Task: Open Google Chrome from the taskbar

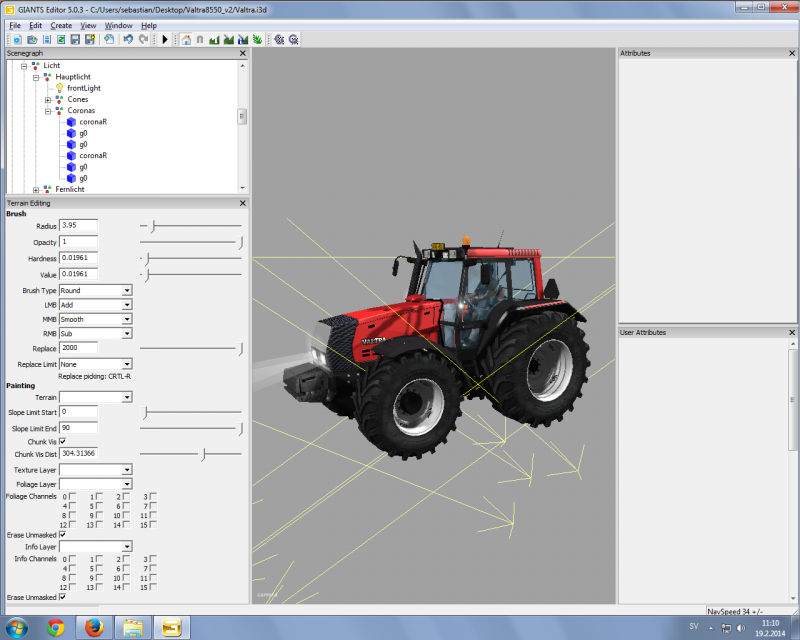Action: (x=56, y=627)
